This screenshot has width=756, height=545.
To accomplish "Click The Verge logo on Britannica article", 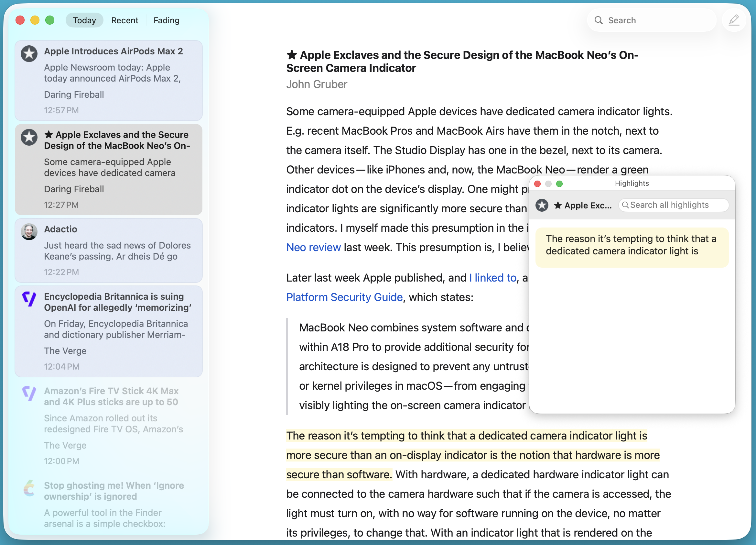I will [29, 299].
